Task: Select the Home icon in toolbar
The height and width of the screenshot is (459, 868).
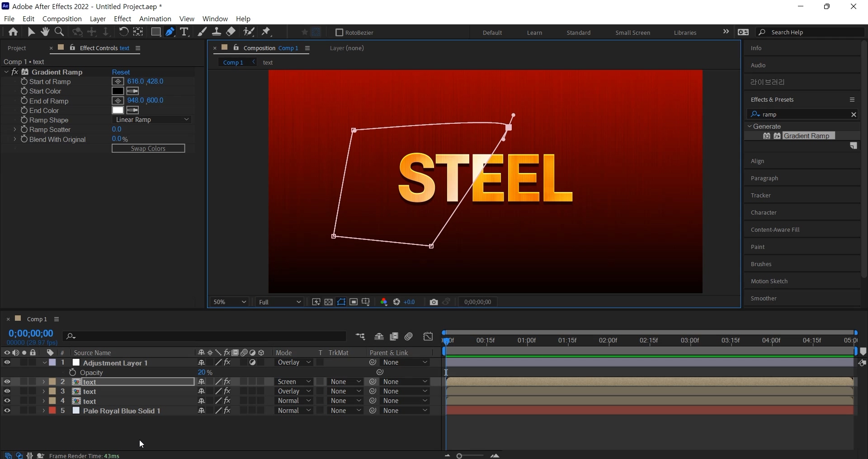Action: click(x=13, y=32)
